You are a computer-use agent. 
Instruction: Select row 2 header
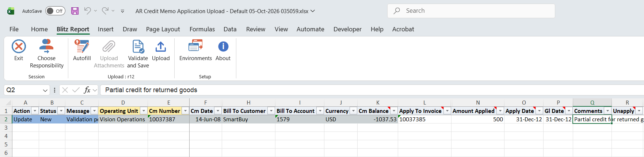(x=6, y=119)
